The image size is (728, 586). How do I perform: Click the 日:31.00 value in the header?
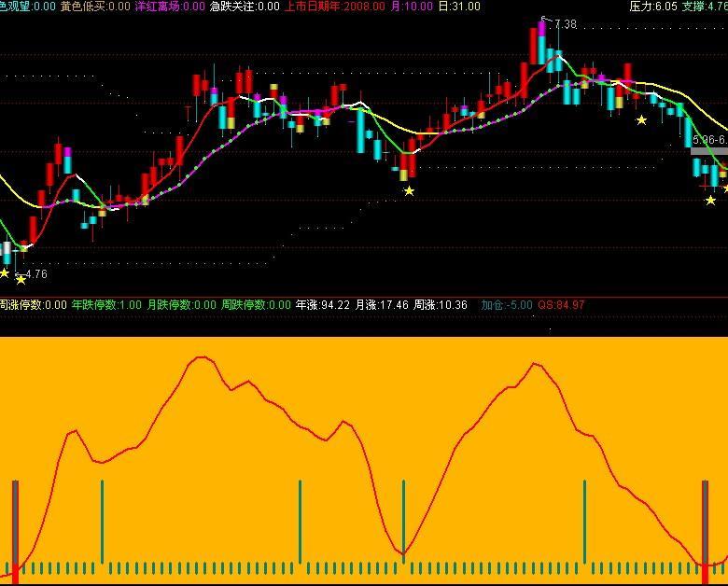click(459, 7)
